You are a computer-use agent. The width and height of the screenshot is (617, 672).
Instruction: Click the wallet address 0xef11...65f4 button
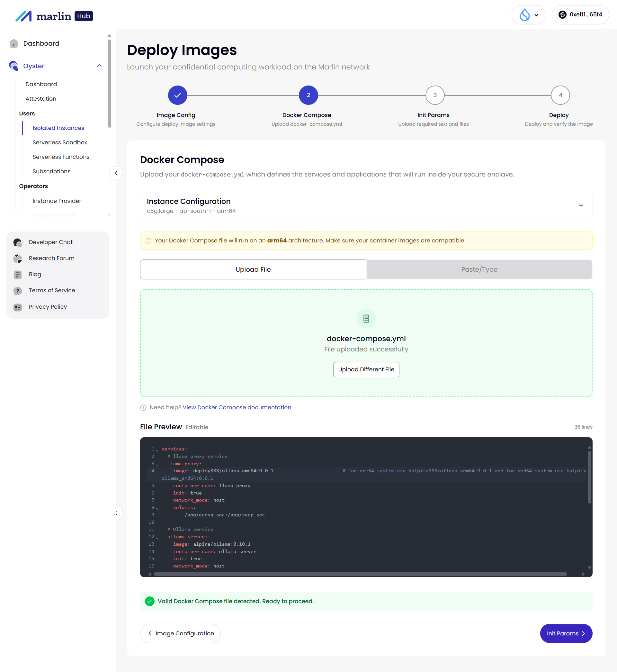coord(580,15)
